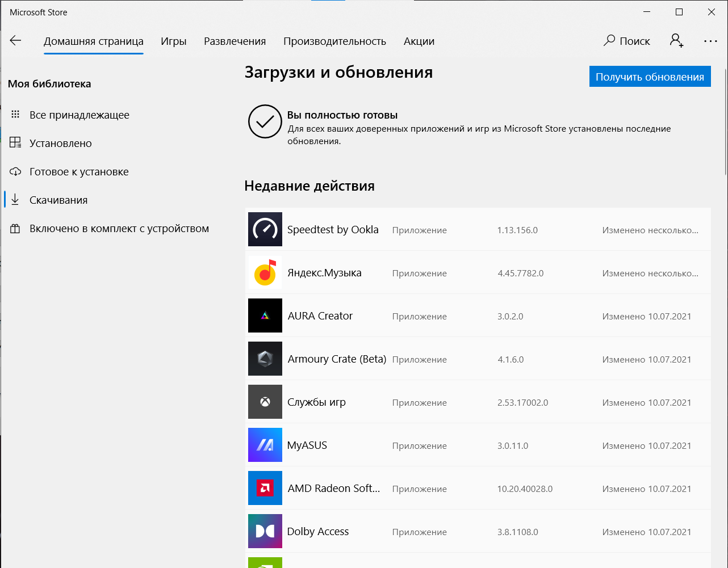Click the Недавние действия heading
The height and width of the screenshot is (568, 728).
[309, 186]
